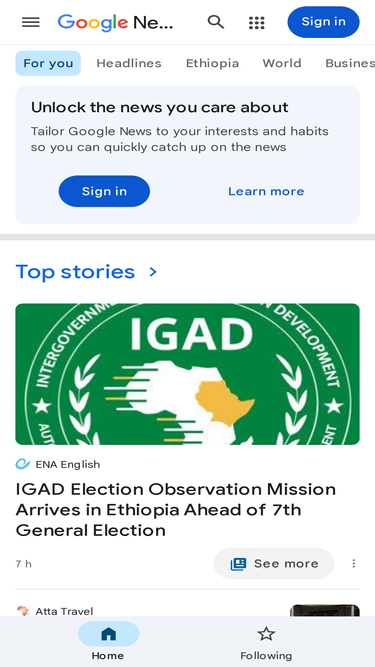
Task: Open the Google apps grid
Action: pos(257,23)
